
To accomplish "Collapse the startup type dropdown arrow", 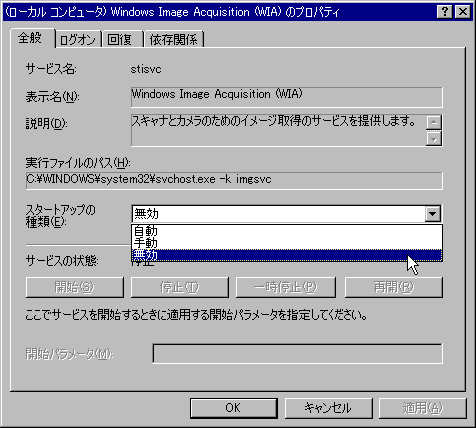I will pyautogui.click(x=433, y=214).
